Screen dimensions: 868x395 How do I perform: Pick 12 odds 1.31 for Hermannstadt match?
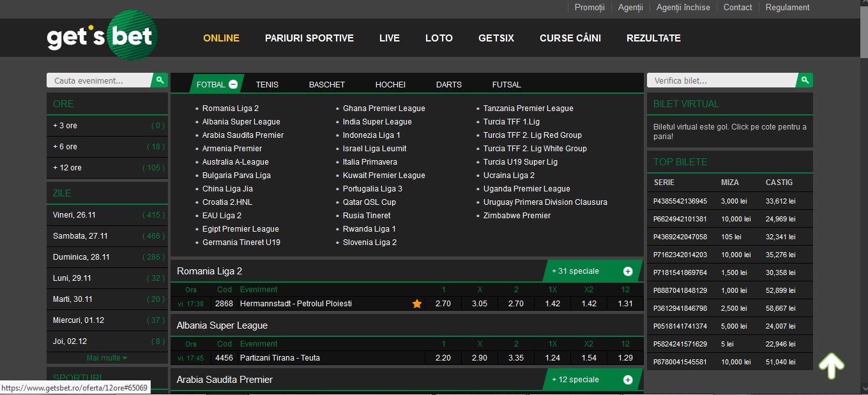click(x=625, y=304)
